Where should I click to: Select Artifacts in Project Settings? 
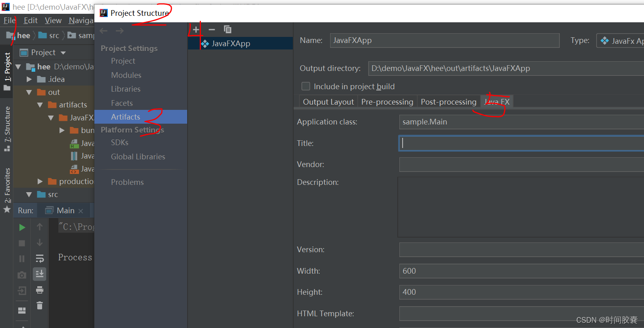pos(141,117)
